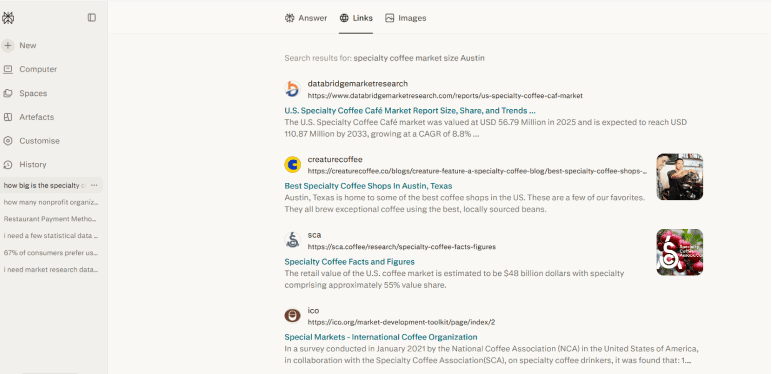Click the 'specialty coffee market size Austin' query text

click(x=419, y=58)
